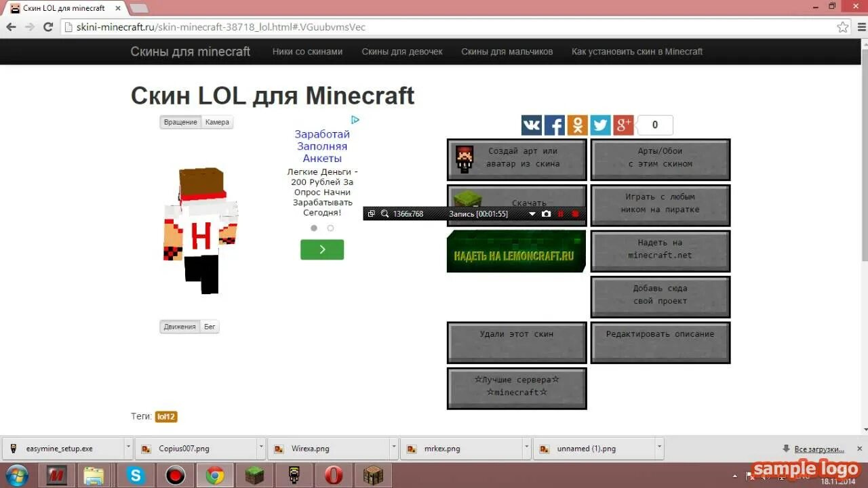Open the Заработай Заполняя Анкеты ad link
868x488 pixels.
pos(322,146)
